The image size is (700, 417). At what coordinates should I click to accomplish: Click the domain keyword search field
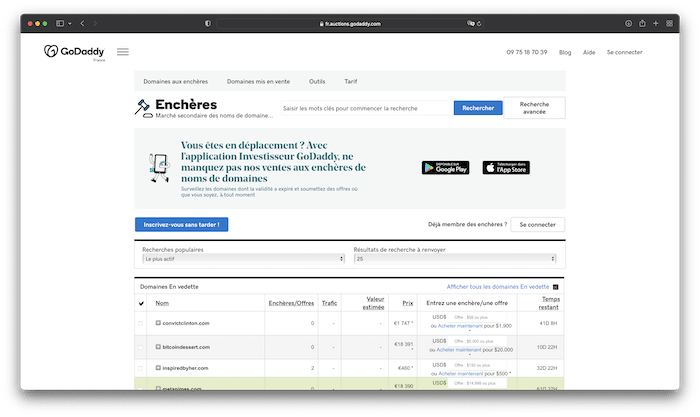pos(365,108)
